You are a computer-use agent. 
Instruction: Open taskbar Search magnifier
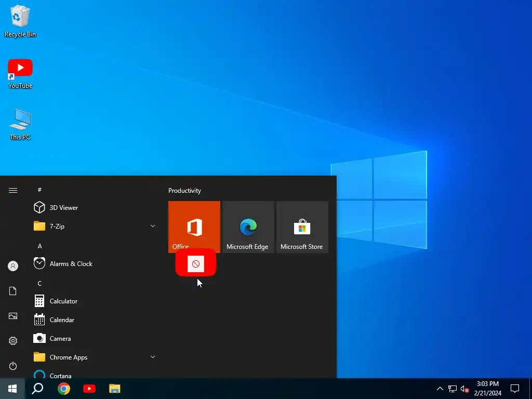37,389
